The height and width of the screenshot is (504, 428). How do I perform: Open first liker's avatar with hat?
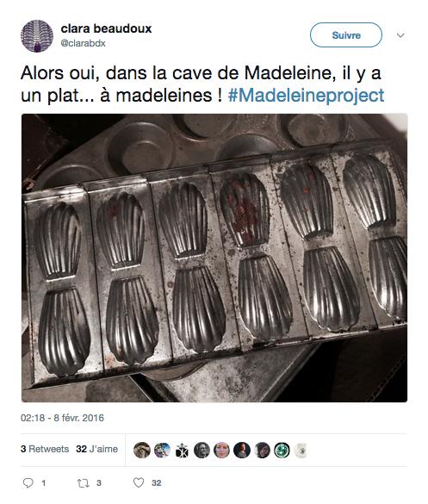(142, 450)
